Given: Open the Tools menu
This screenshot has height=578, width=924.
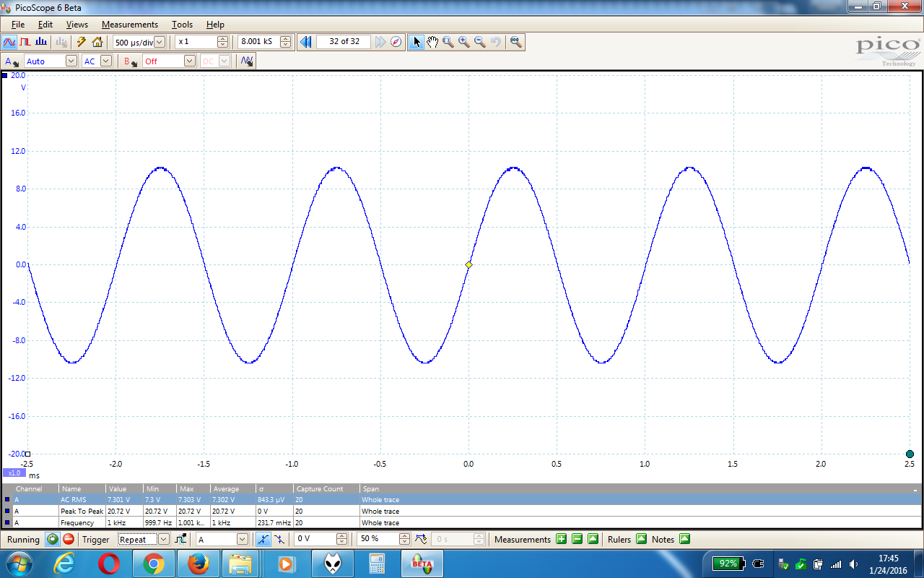Looking at the screenshot, I should coord(182,25).
